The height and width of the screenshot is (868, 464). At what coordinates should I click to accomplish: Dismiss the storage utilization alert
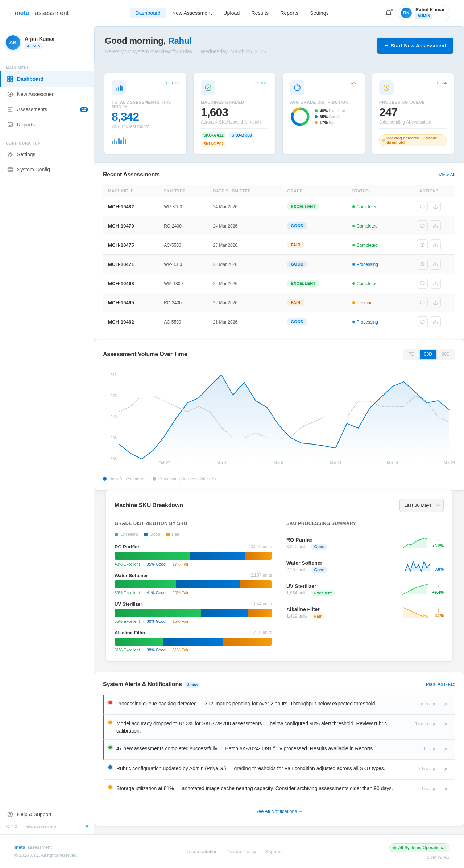[446, 789]
